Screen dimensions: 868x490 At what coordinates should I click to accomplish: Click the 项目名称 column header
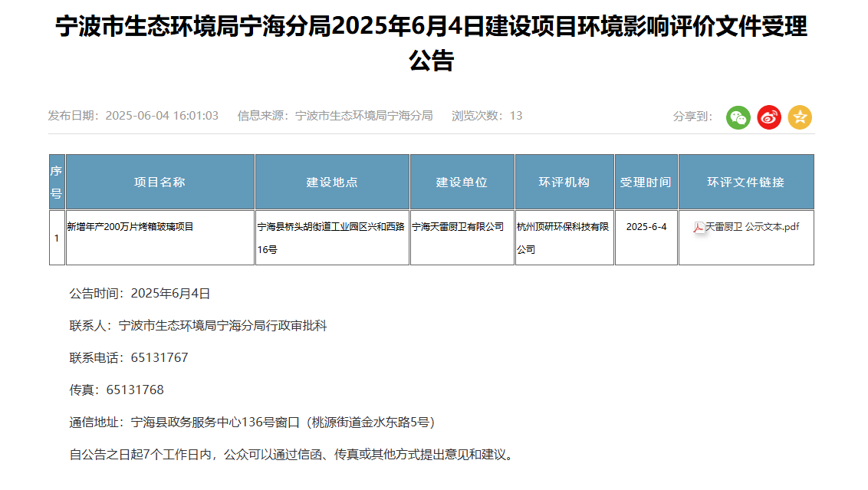160,183
